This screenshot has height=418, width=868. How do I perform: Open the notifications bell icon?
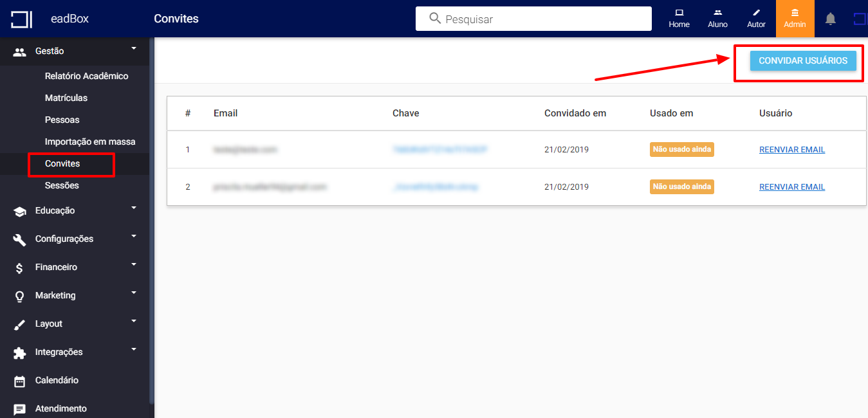831,19
